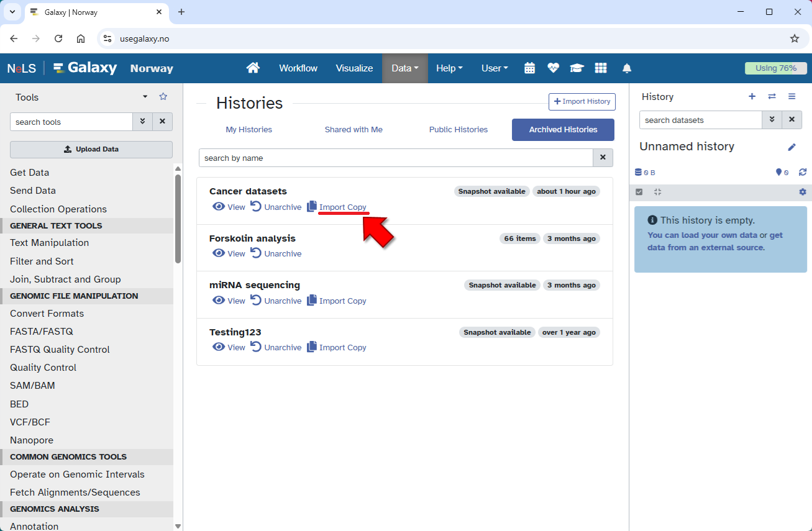Click the notifications bell icon

[627, 68]
